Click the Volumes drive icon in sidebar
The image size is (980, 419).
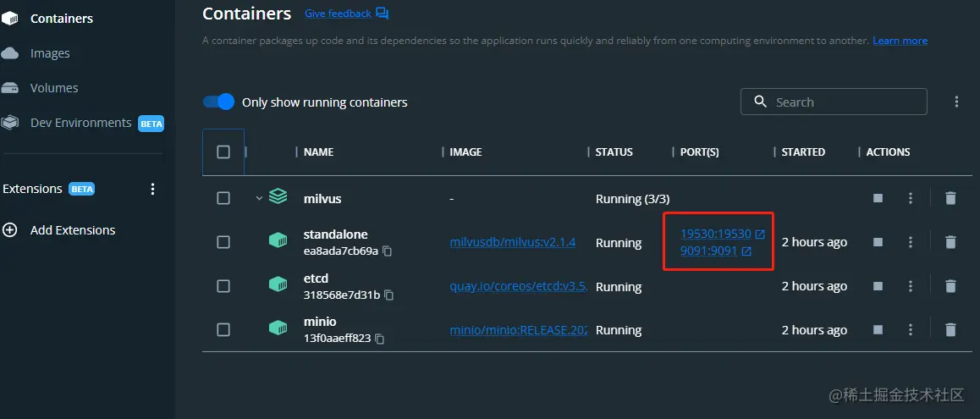coord(9,88)
